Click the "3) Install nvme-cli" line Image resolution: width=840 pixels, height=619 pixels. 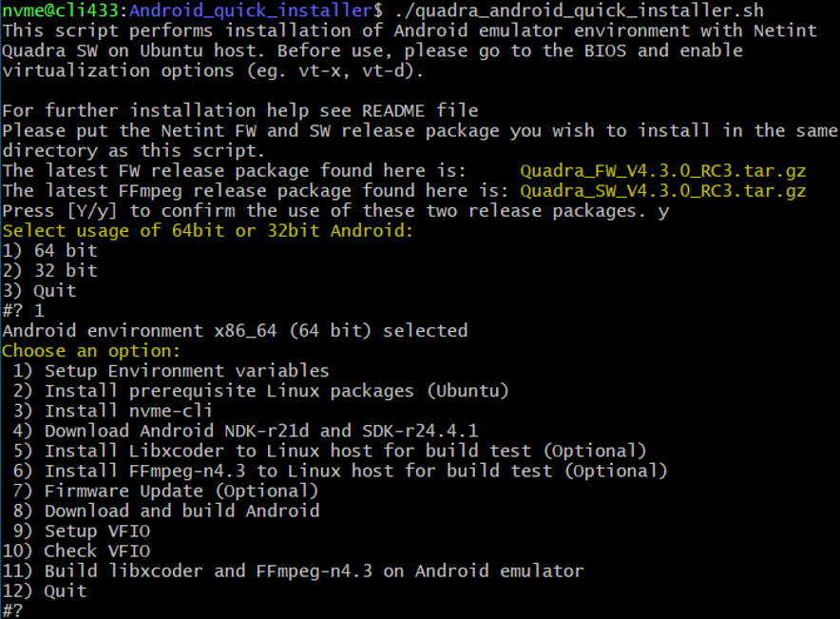point(112,411)
